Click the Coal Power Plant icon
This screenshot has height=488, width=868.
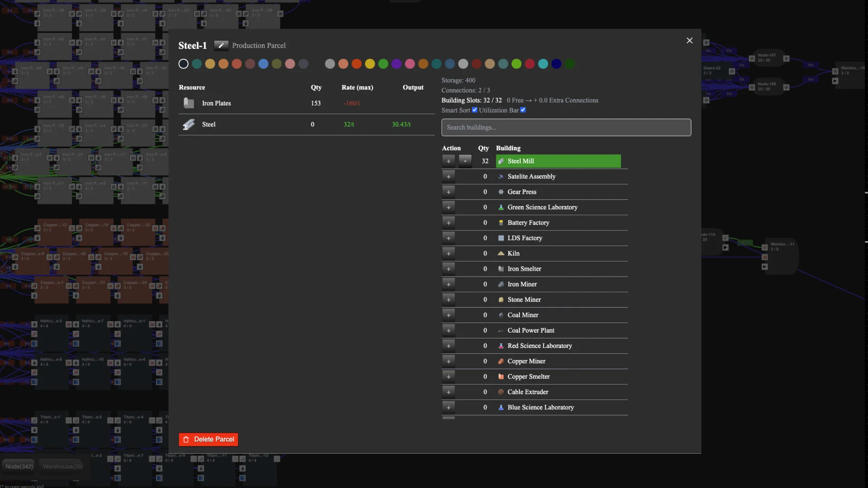(x=501, y=330)
